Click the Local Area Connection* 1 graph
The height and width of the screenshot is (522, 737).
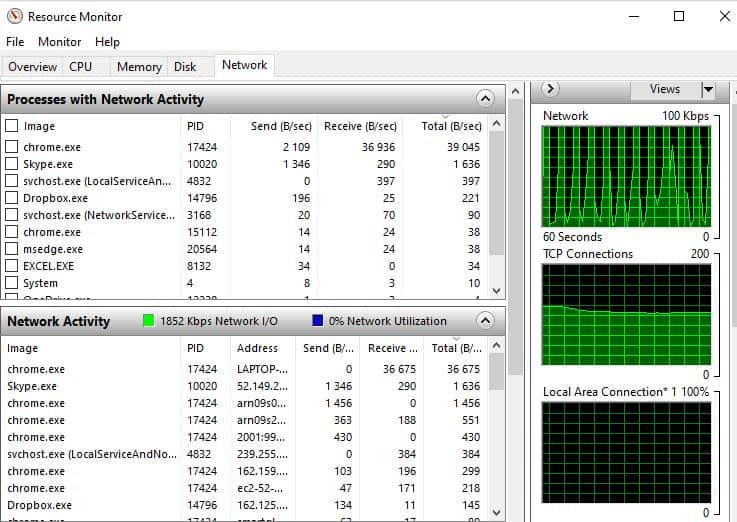[627, 452]
